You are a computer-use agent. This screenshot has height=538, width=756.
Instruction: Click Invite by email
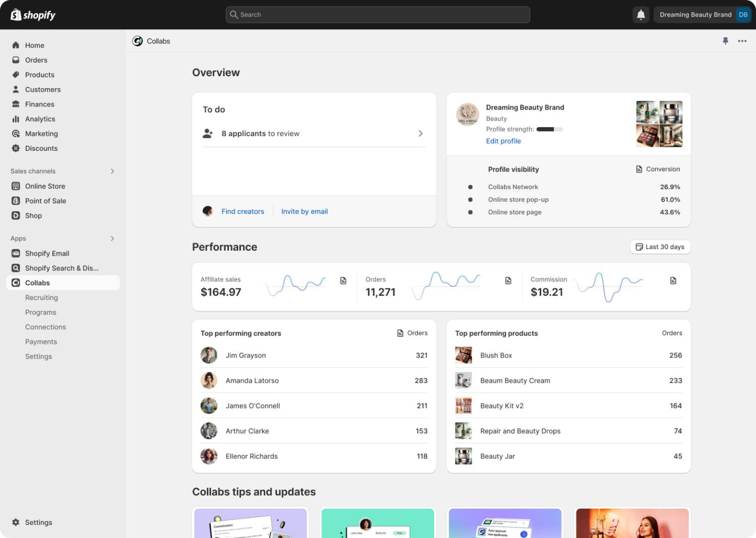(304, 211)
